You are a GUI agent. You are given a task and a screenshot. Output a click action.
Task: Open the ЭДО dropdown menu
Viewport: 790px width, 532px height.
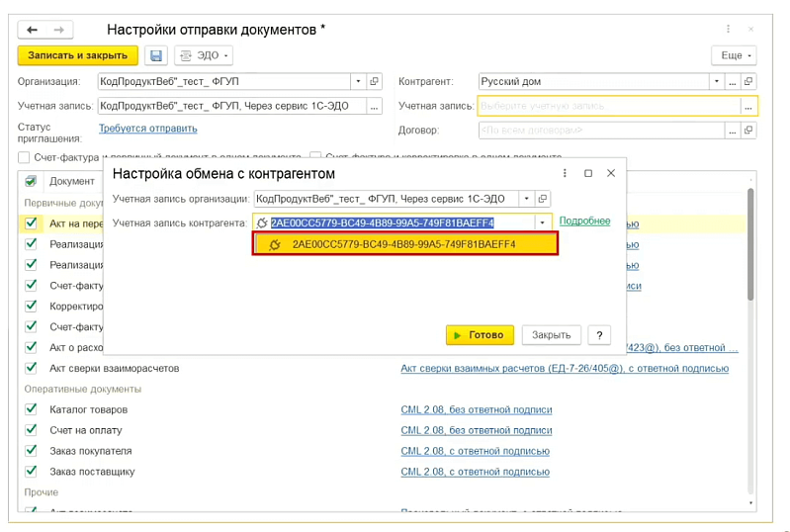[204, 55]
